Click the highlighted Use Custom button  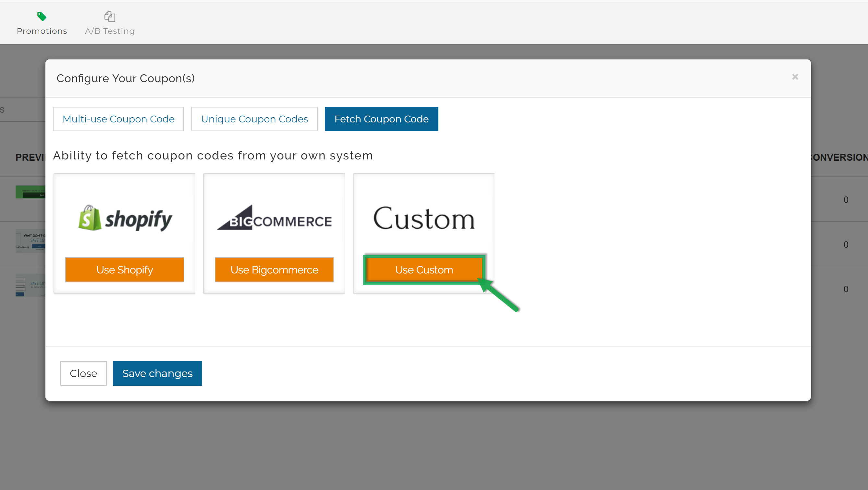(423, 270)
